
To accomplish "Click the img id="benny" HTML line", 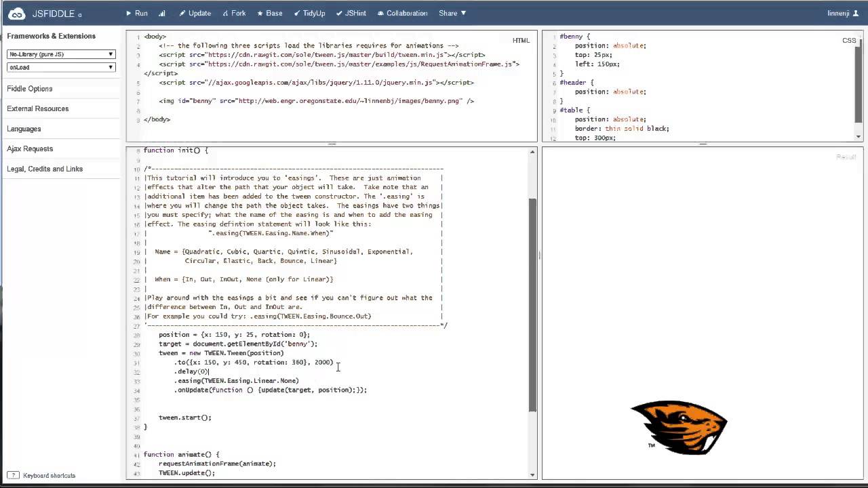I will (x=317, y=101).
